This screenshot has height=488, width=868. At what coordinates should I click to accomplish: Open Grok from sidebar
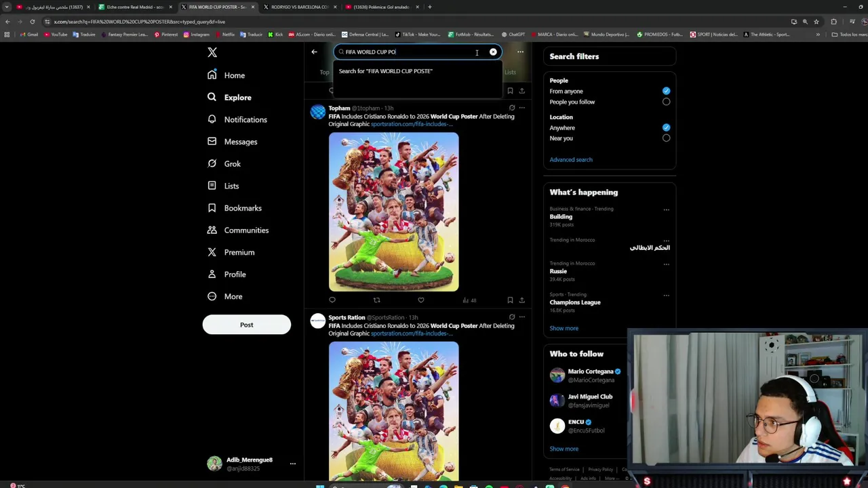224,163
